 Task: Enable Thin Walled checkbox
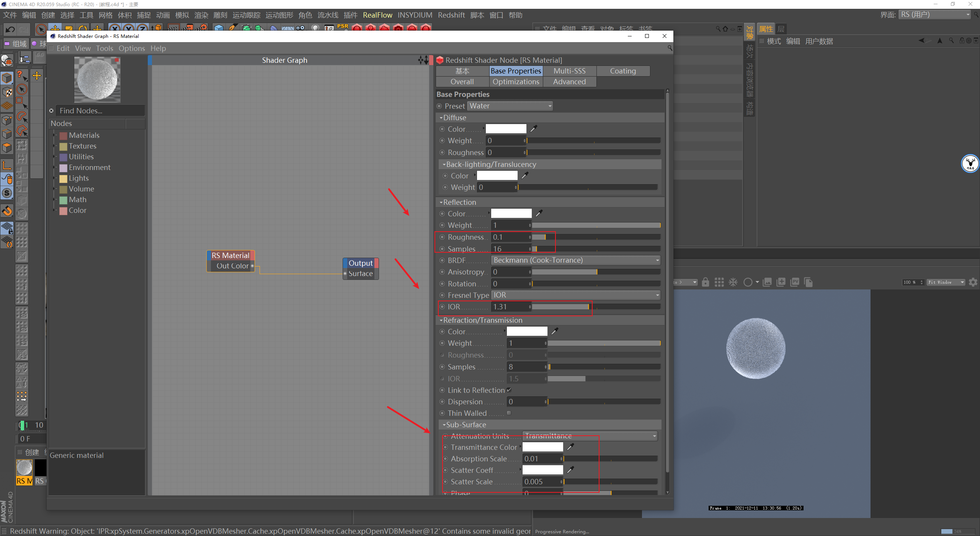click(x=509, y=413)
